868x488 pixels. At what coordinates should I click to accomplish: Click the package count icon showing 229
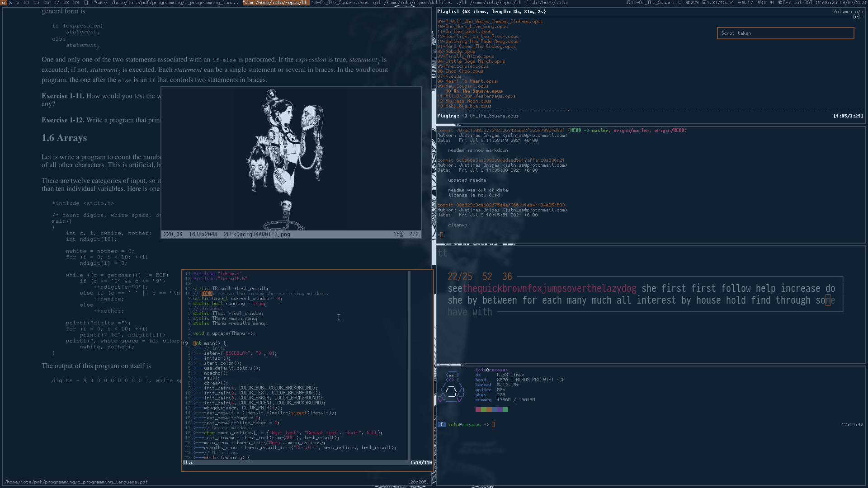pos(688,3)
